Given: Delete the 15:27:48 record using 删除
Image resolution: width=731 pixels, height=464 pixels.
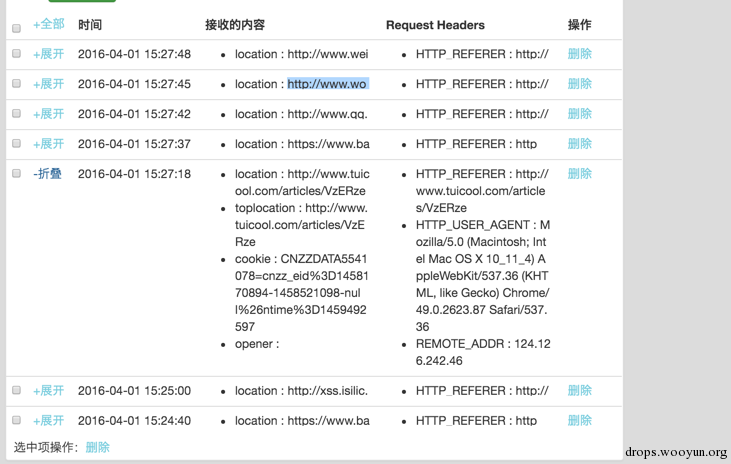Looking at the screenshot, I should pyautogui.click(x=579, y=54).
